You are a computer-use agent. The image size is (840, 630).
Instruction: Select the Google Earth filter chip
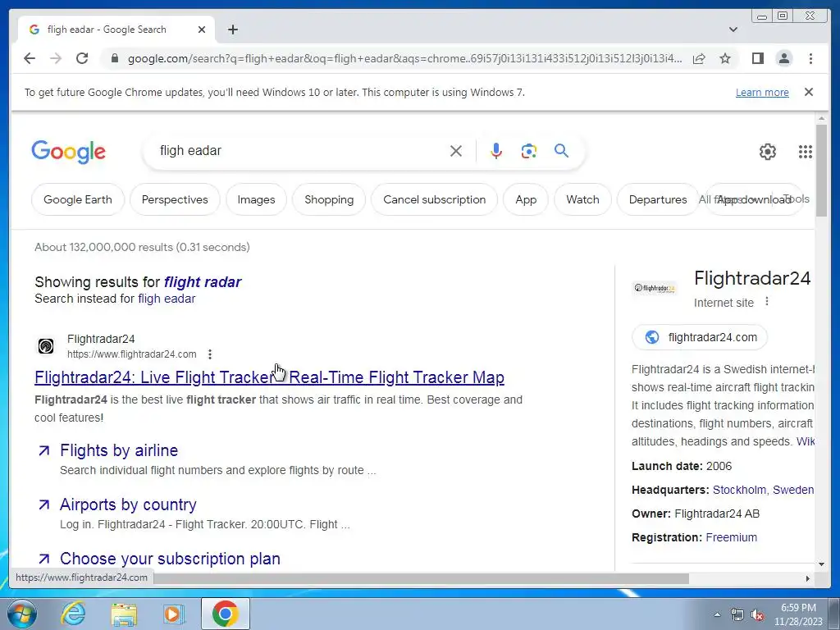coord(78,199)
